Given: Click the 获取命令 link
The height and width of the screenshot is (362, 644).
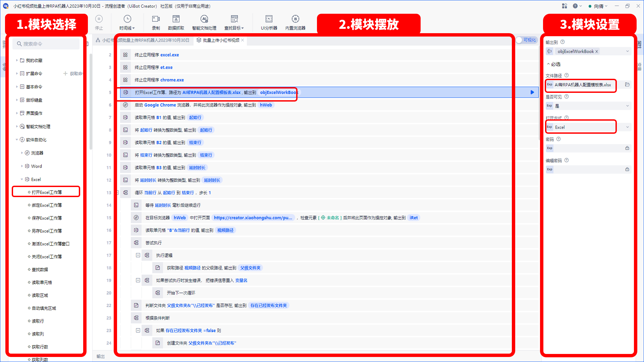Looking at the screenshot, I should (x=73, y=73).
